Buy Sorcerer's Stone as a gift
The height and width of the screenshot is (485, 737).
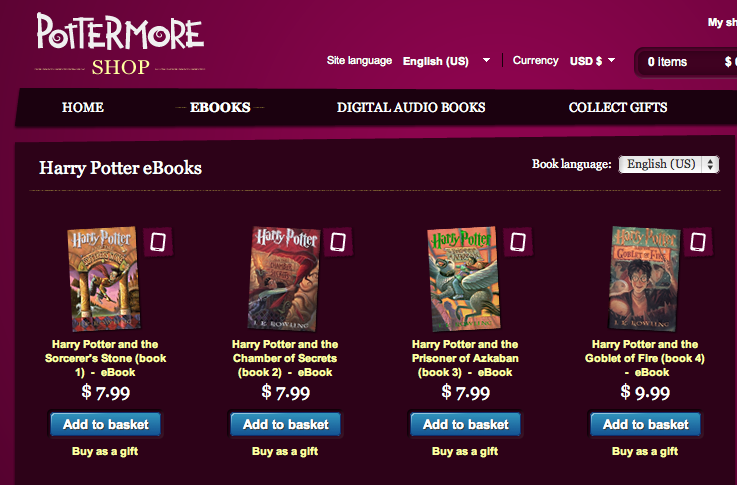[x=105, y=452]
